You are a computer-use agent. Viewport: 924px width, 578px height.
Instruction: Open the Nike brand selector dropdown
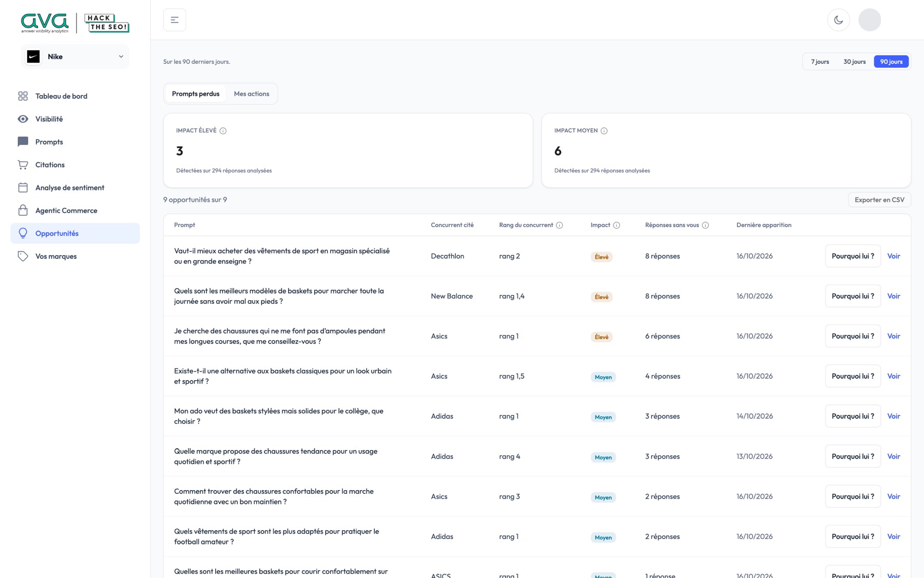[x=75, y=57]
